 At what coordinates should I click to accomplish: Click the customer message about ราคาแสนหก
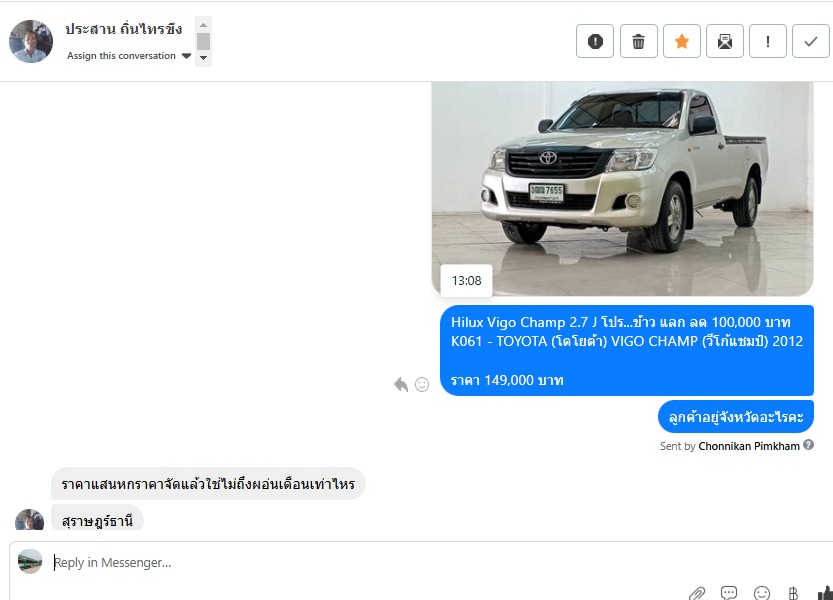pyautogui.click(x=208, y=484)
